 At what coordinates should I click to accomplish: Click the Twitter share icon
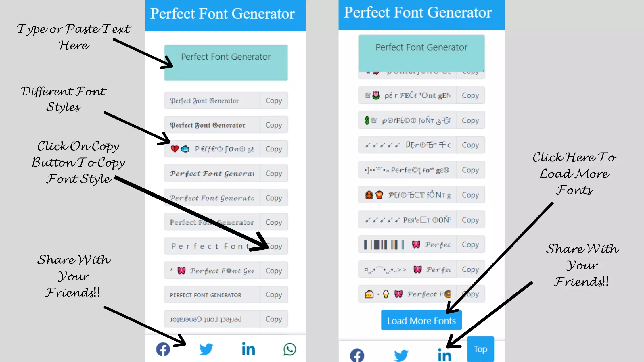206,349
